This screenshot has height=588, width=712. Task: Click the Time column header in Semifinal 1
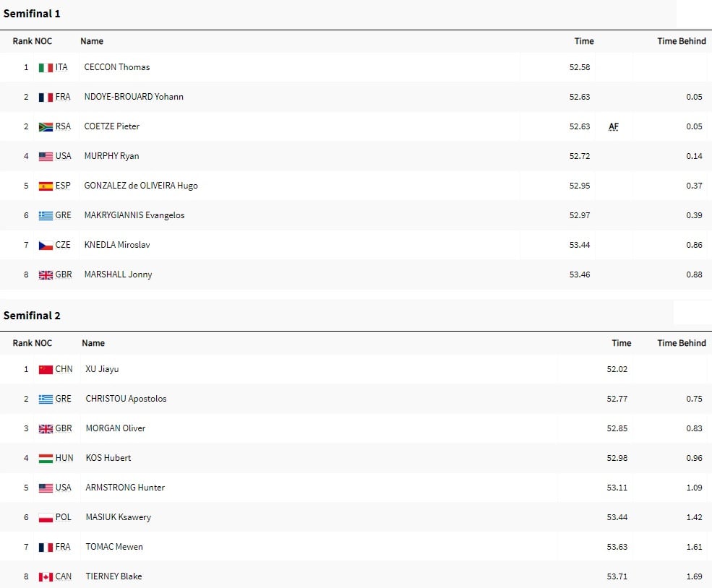tap(584, 41)
